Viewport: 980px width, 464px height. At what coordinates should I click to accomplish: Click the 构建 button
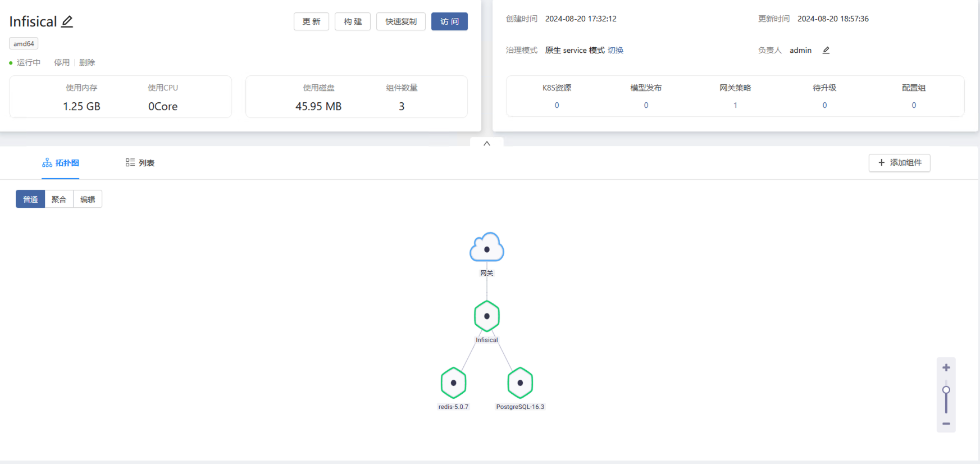pyautogui.click(x=353, y=21)
